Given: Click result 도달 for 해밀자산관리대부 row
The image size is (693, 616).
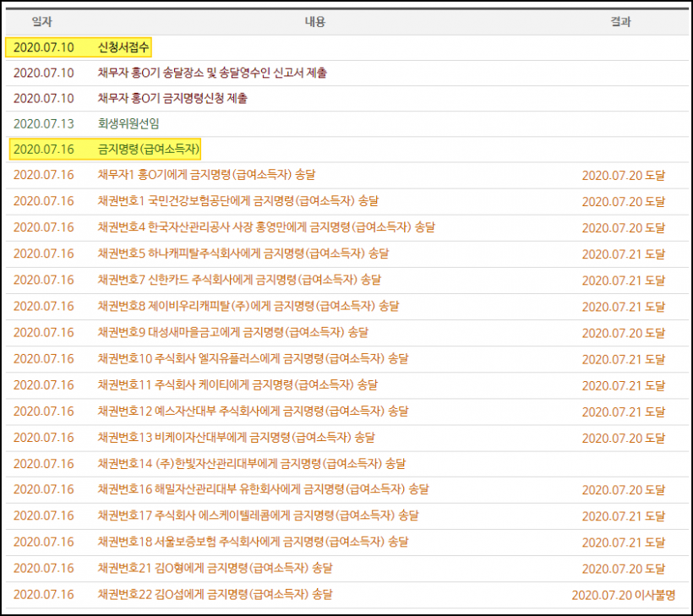Looking at the screenshot, I should (x=623, y=489).
